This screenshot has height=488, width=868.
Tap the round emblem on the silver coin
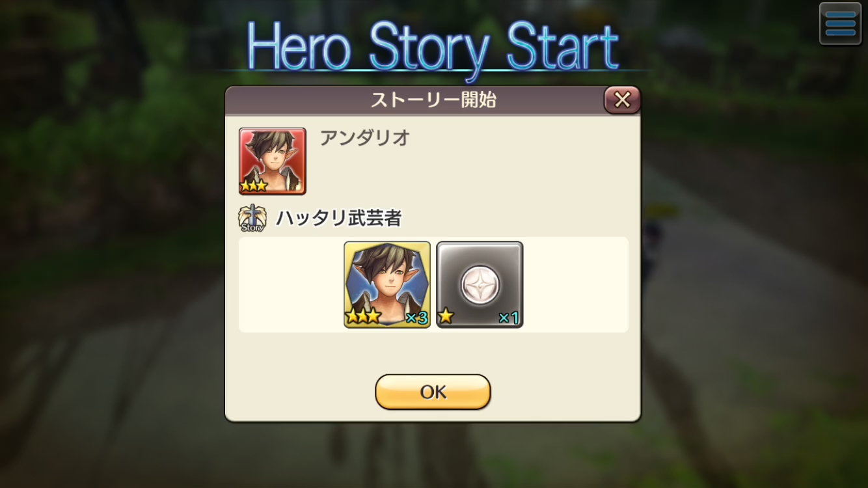480,285
